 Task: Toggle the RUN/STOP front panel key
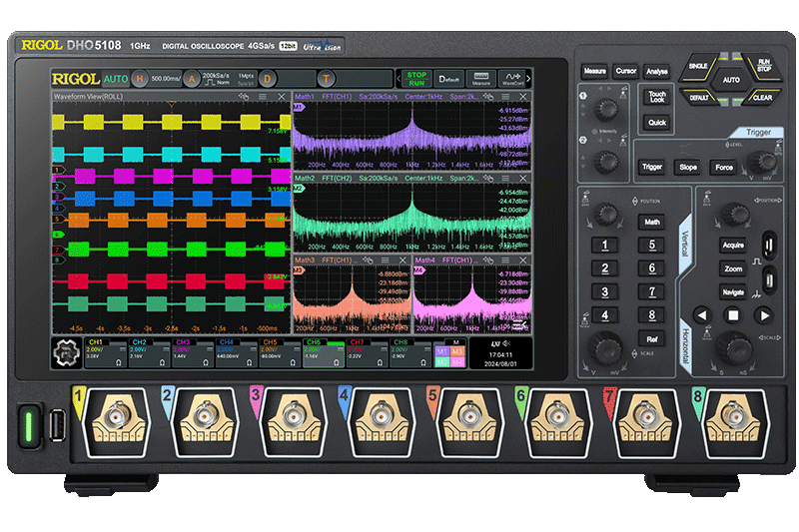point(763,68)
